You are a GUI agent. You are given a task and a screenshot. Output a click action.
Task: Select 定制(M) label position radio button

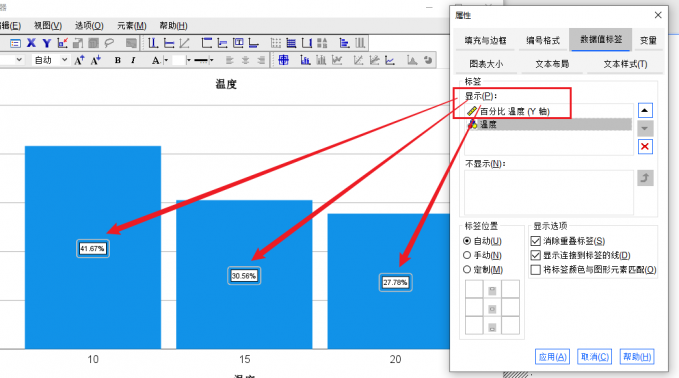point(467,269)
